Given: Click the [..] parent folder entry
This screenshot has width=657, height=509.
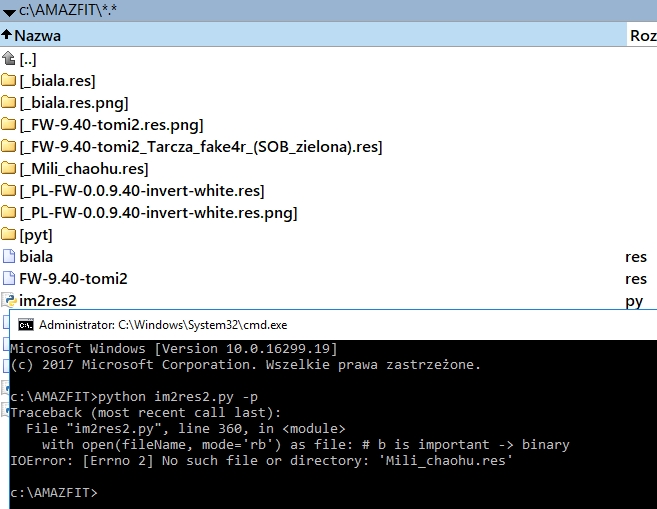Looking at the screenshot, I should pos(27,59).
